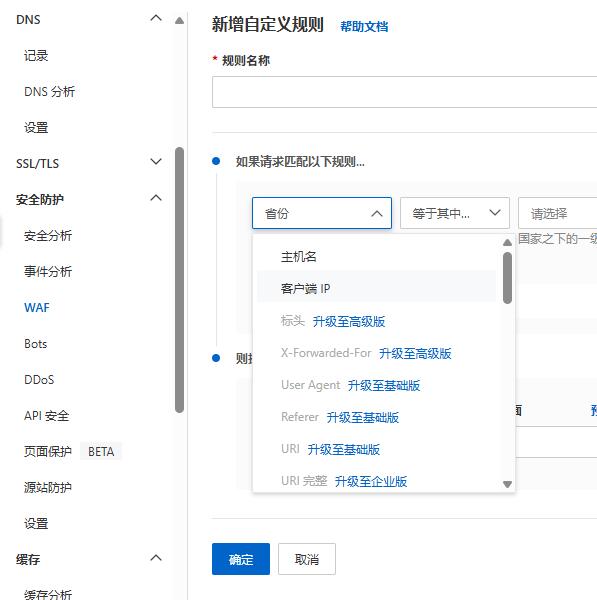
Task: Collapse the 安全防护 sidebar section
Action: pyautogui.click(x=156, y=198)
